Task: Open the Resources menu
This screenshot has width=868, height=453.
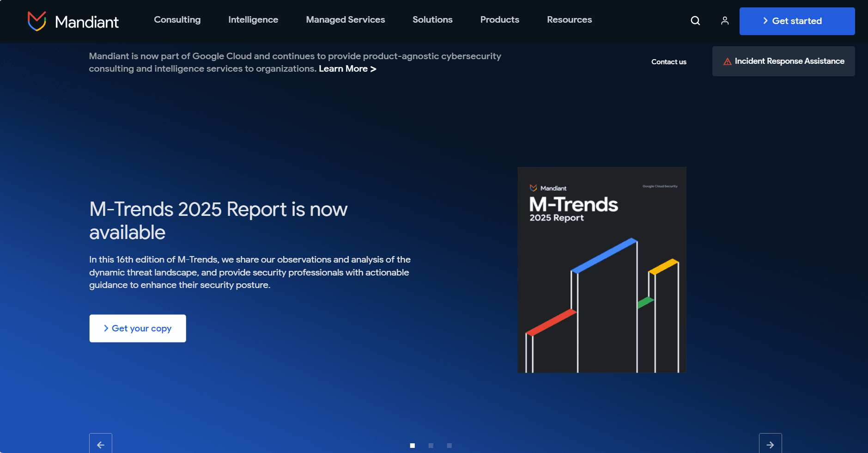Action: click(x=570, y=20)
